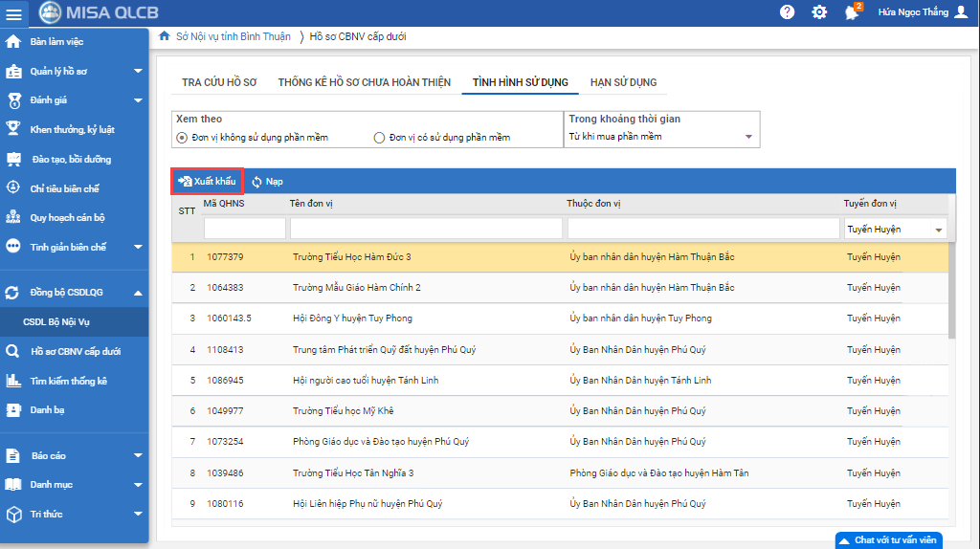Click the Nạp reload icon
The width and height of the screenshot is (980, 549).
[x=256, y=182]
